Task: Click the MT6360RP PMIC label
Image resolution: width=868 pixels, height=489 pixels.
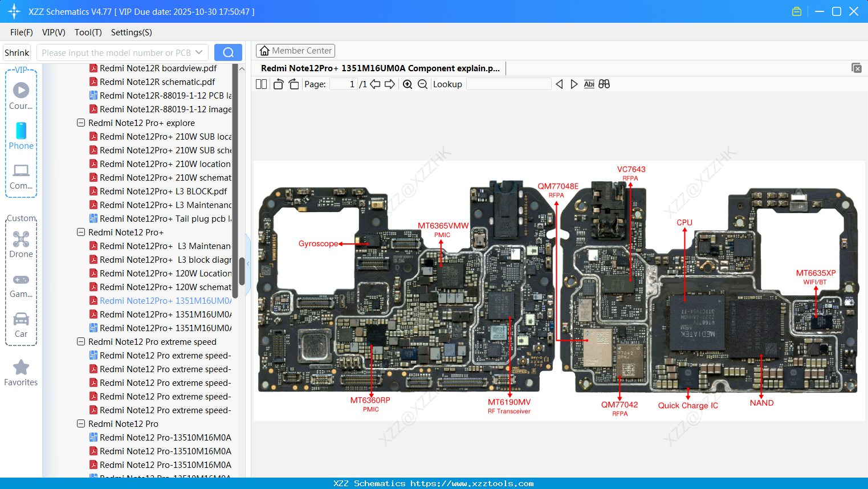Action: pos(370,405)
